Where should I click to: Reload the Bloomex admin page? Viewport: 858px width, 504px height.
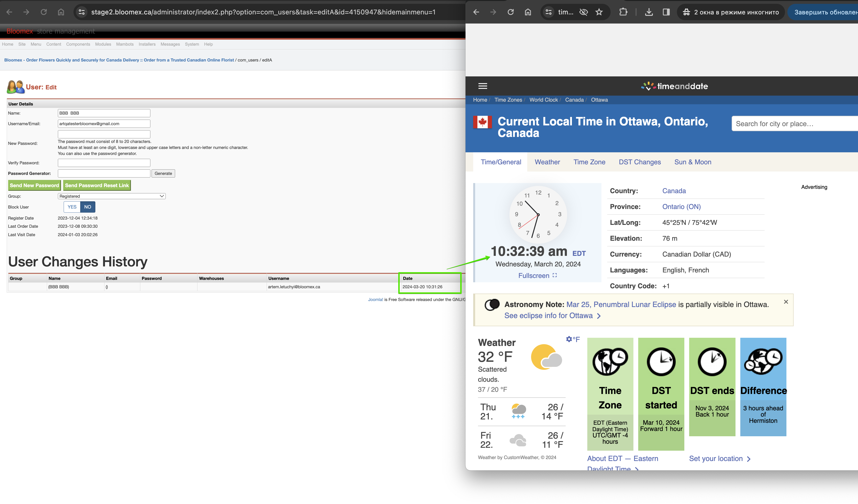43,12
